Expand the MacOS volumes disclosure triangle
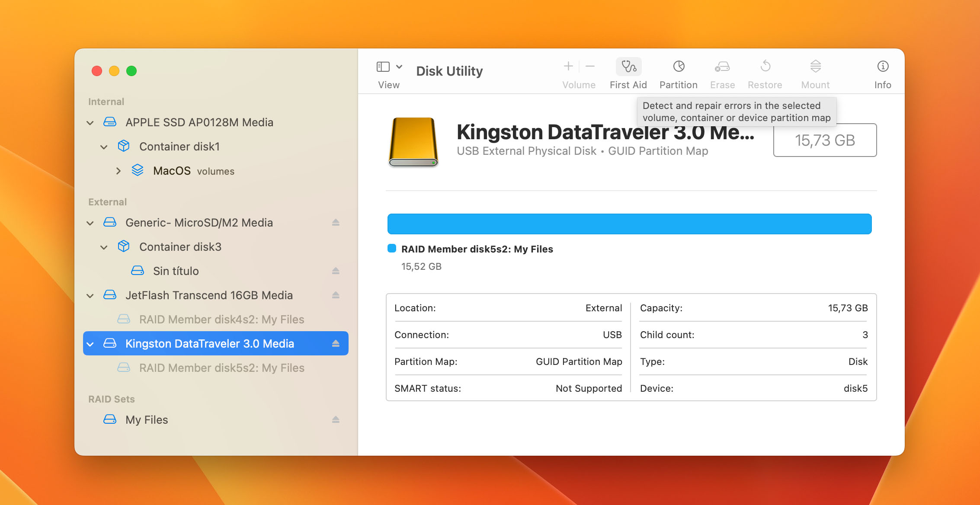 [x=118, y=171]
